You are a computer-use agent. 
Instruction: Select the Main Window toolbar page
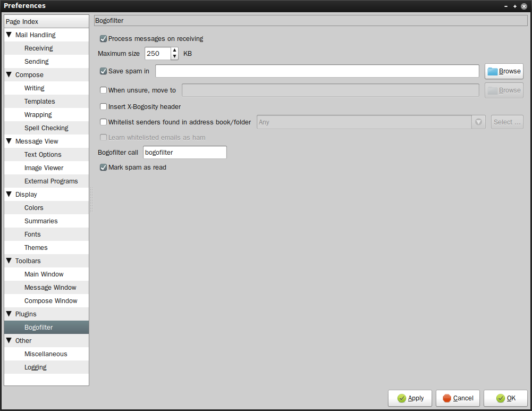tap(46, 274)
